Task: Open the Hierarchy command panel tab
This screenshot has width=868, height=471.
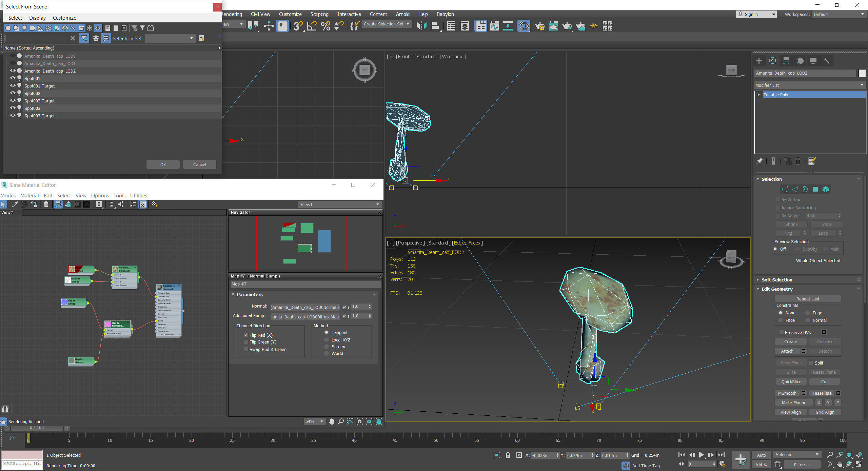Action: pos(786,61)
